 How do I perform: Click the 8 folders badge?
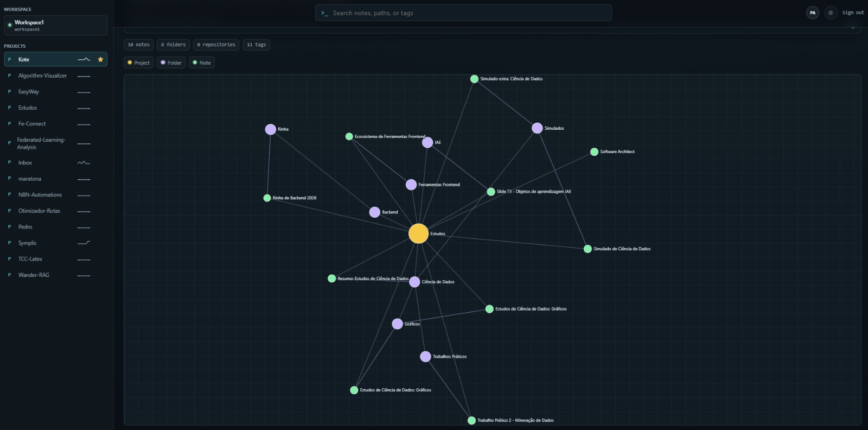coord(173,45)
